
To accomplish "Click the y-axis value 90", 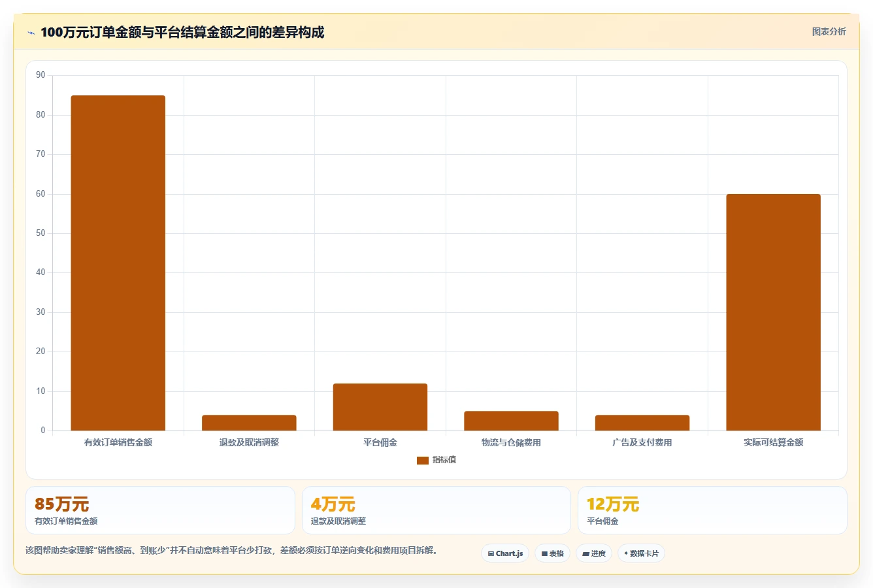I will (x=41, y=75).
